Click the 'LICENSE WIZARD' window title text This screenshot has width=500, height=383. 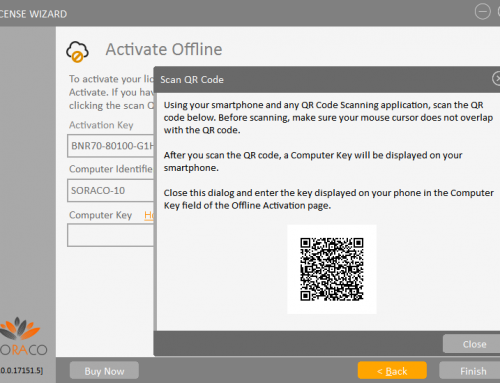(x=33, y=14)
